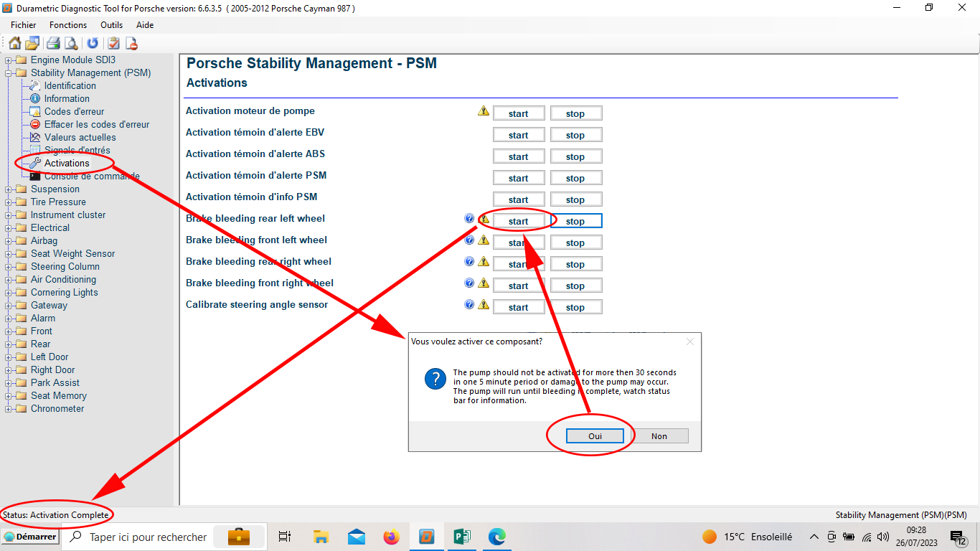Open the Aide menu
Viewport: 980px width, 551px height.
(x=145, y=24)
